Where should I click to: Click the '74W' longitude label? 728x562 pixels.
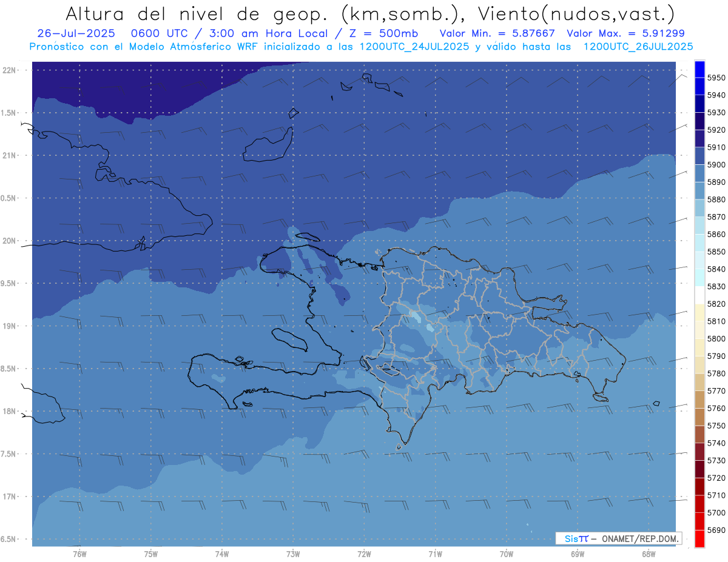pos(222,554)
